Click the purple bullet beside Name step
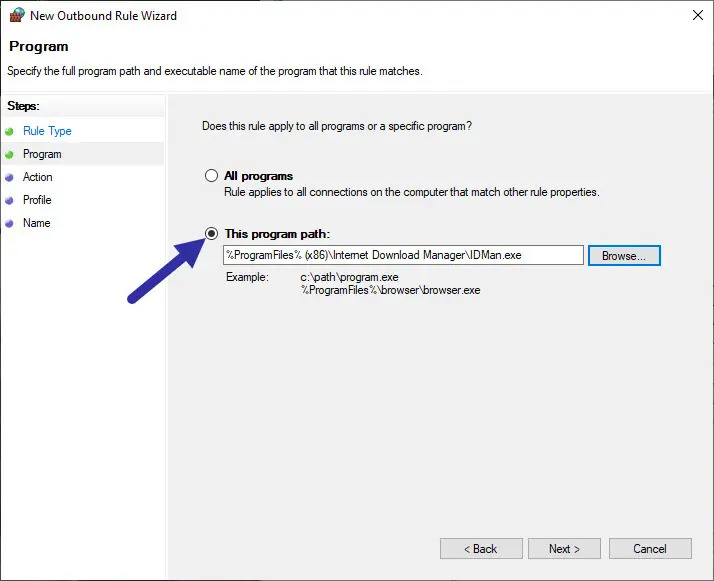This screenshot has height=581, width=714. 10,223
